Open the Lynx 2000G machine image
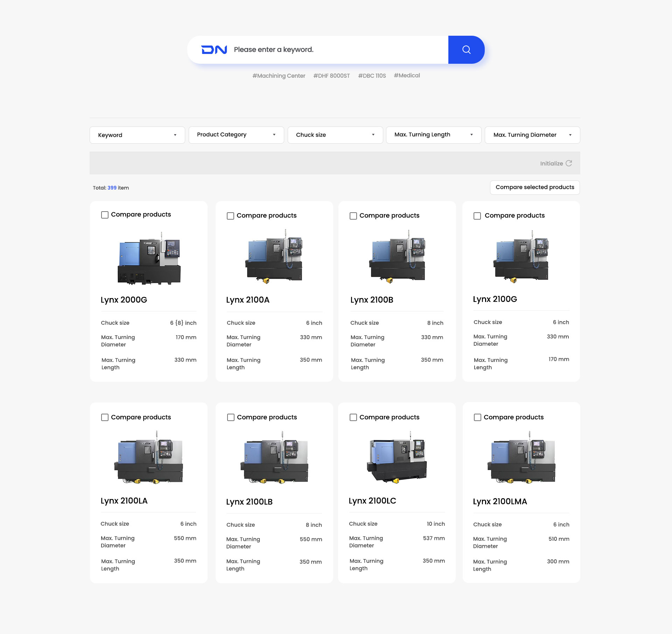 (149, 258)
